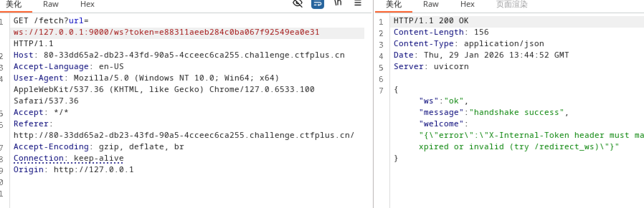This screenshot has width=644, height=208.
Task: Click the crossed-out eye icon in request toolbar
Action: (x=298, y=4)
